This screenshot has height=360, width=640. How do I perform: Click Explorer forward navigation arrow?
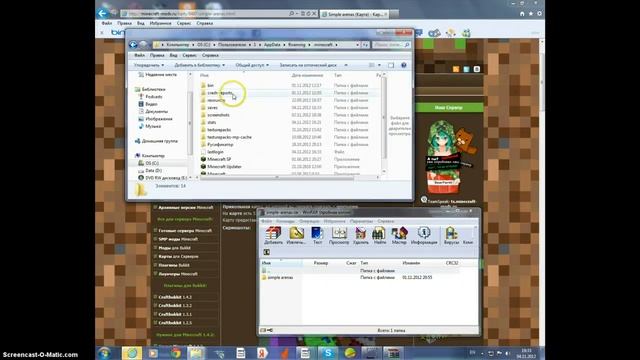143,44
